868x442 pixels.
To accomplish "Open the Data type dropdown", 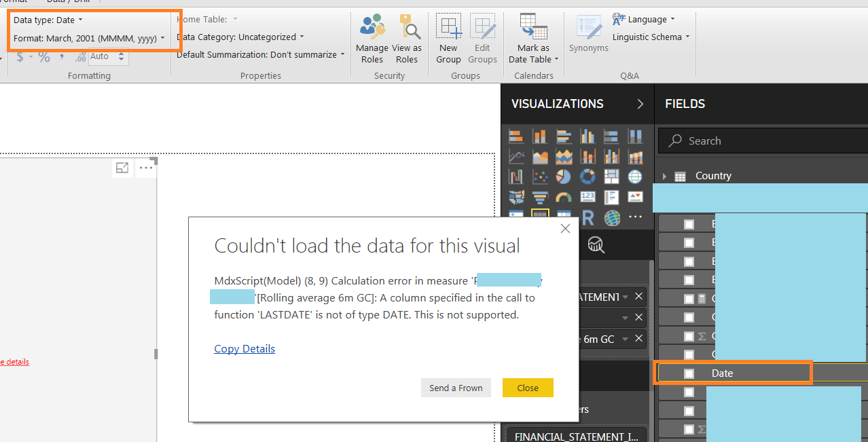I will [48, 20].
